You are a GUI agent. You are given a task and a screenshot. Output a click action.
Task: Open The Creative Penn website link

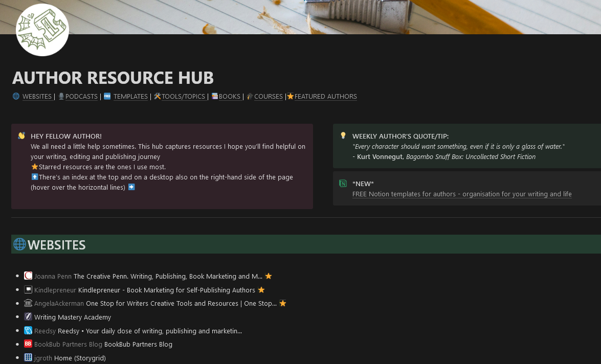click(x=168, y=276)
